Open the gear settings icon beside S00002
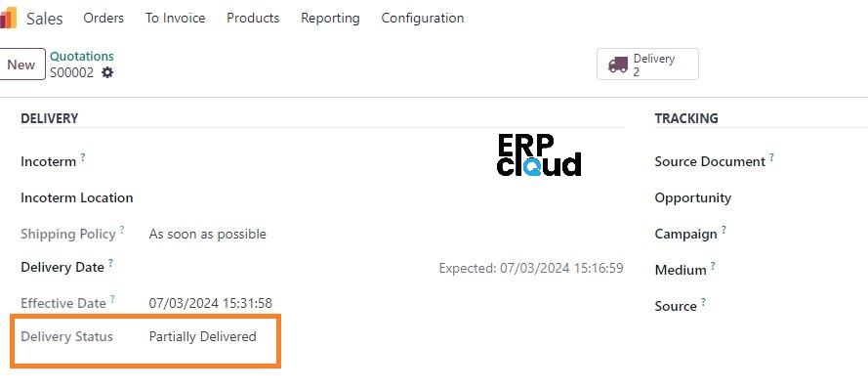 (x=107, y=72)
